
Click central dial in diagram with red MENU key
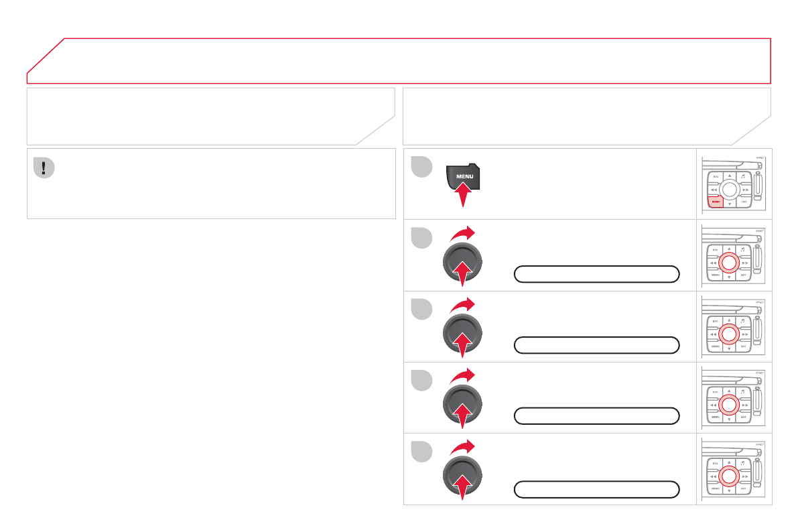730,189
